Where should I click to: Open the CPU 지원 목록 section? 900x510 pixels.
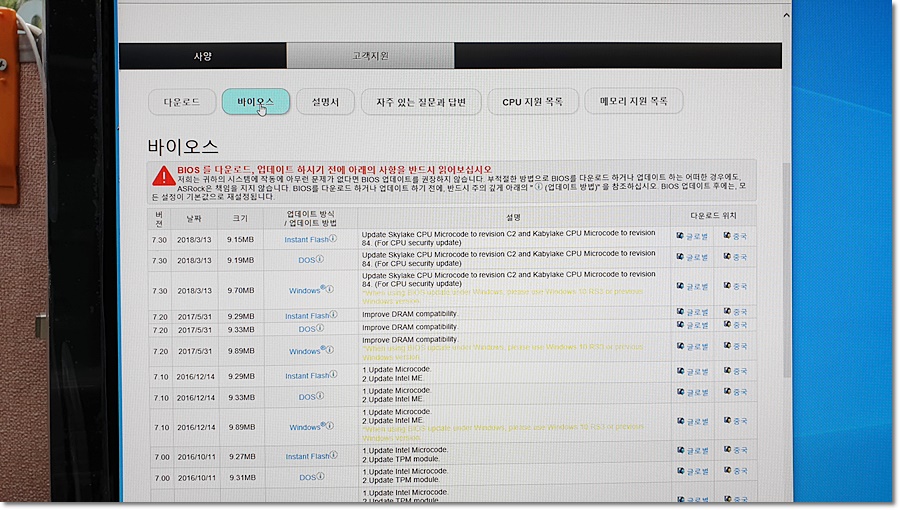click(533, 102)
